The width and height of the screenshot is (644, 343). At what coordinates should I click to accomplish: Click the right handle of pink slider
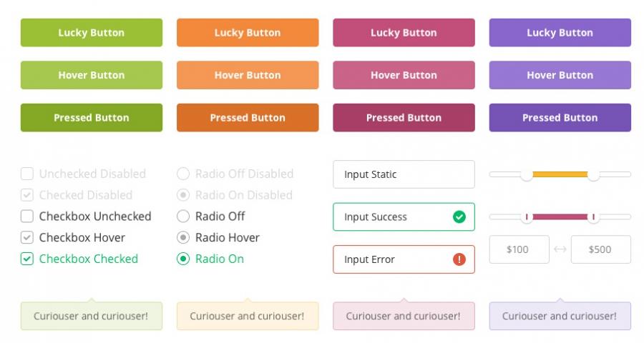coord(593,217)
